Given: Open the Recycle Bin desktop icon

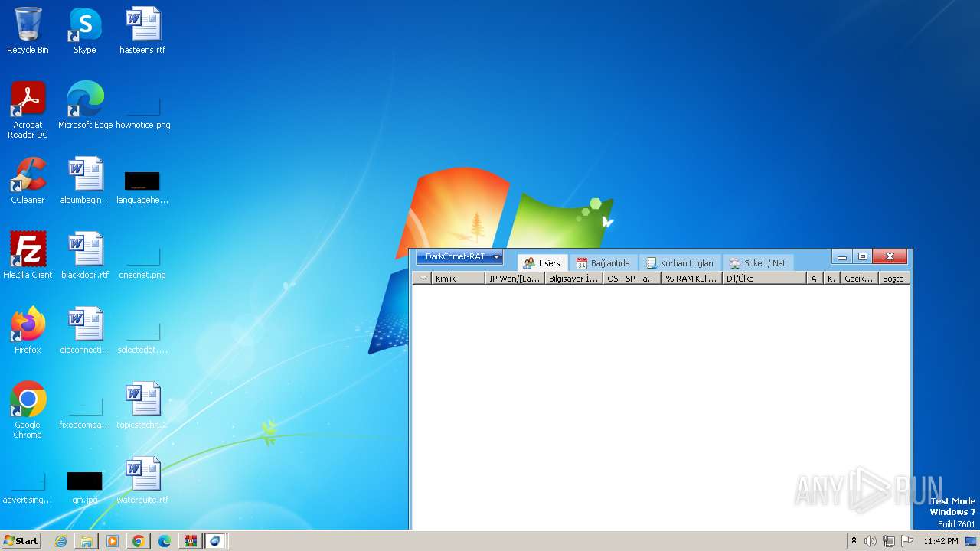Looking at the screenshot, I should tap(28, 31).
